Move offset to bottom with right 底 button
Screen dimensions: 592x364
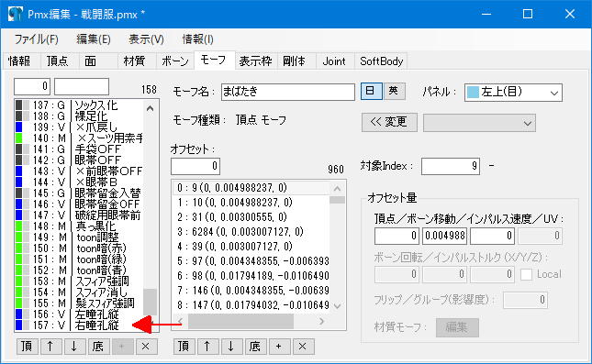(255, 347)
